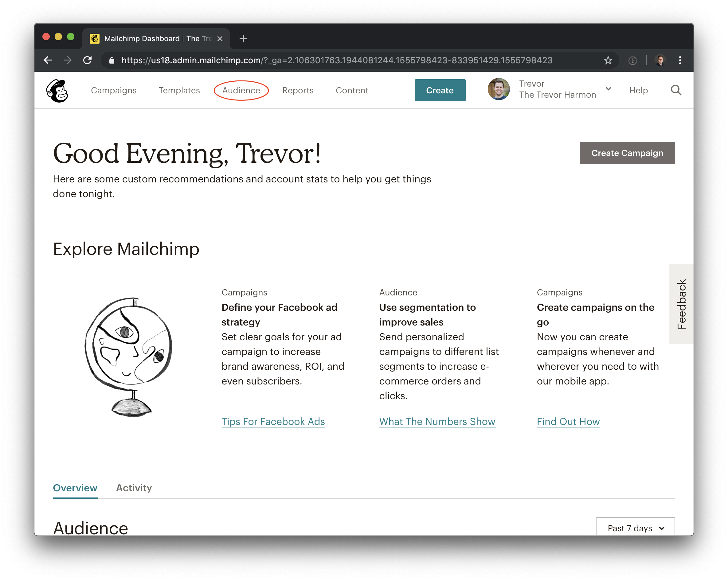Select the Audience menu item
This screenshot has width=728, height=581.
241,90
